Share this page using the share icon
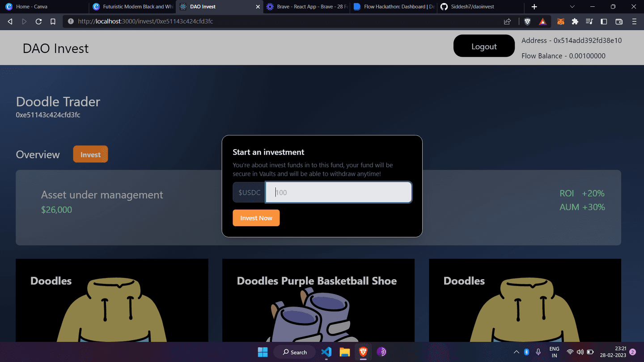 pos(507,21)
